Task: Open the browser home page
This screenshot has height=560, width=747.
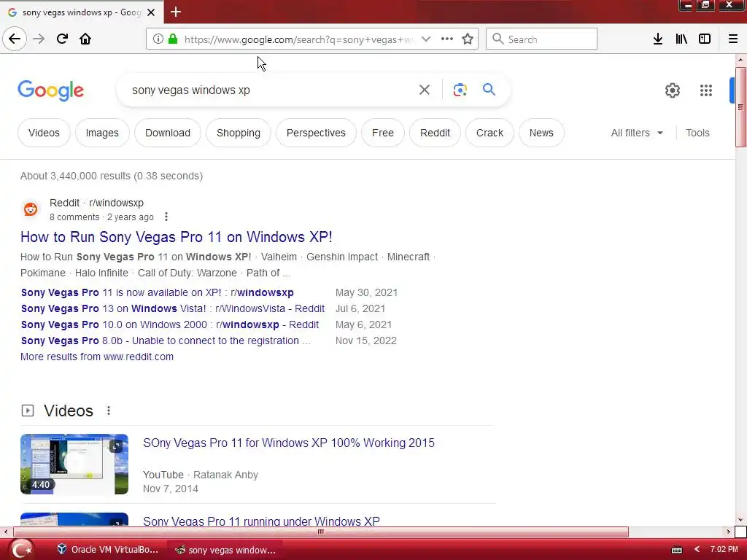Action: (x=85, y=39)
